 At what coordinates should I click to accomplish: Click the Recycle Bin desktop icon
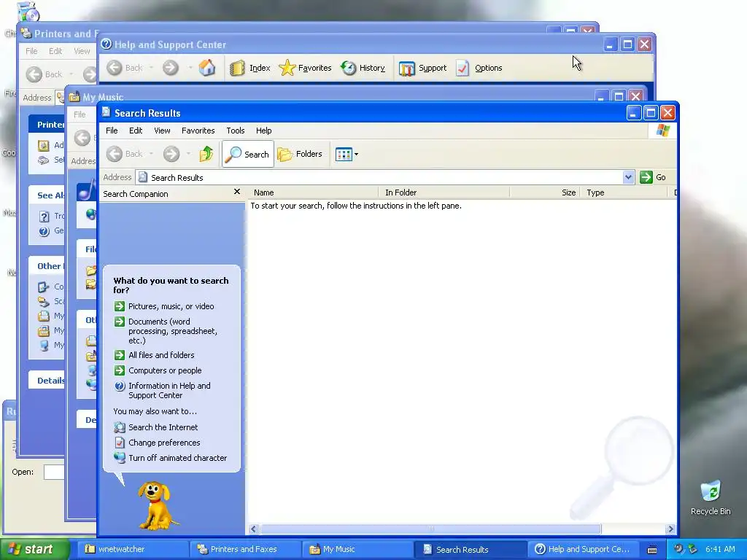click(711, 498)
